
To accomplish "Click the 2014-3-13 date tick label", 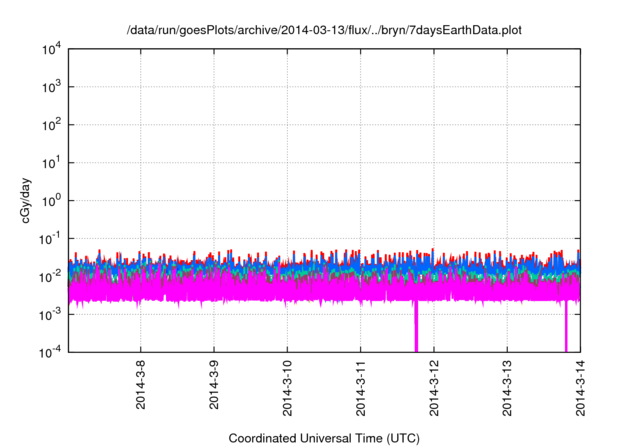I will coord(507,388).
